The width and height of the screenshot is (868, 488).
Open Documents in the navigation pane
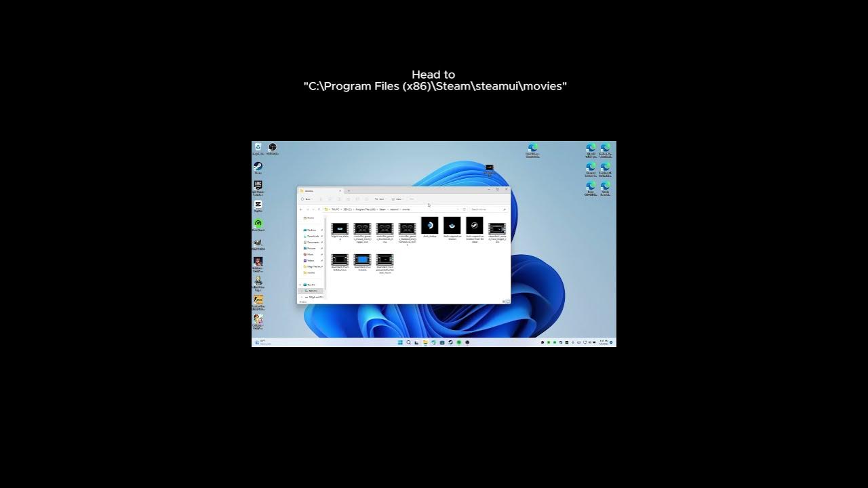[313, 242]
